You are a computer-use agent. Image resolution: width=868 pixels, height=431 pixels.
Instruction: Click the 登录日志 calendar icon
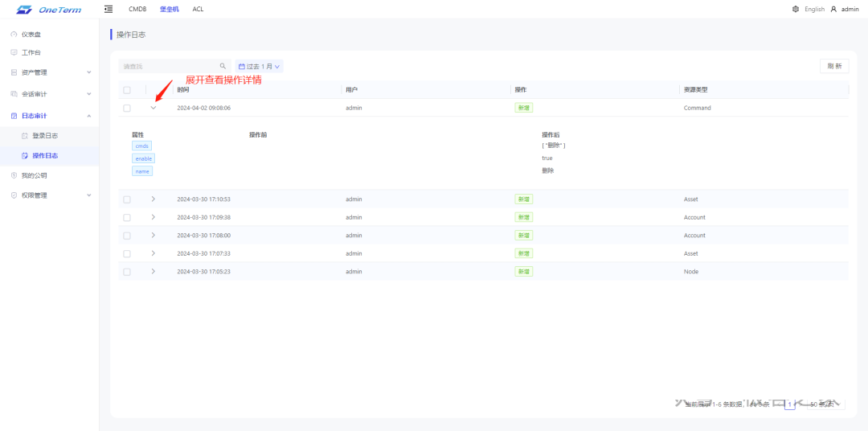point(24,136)
